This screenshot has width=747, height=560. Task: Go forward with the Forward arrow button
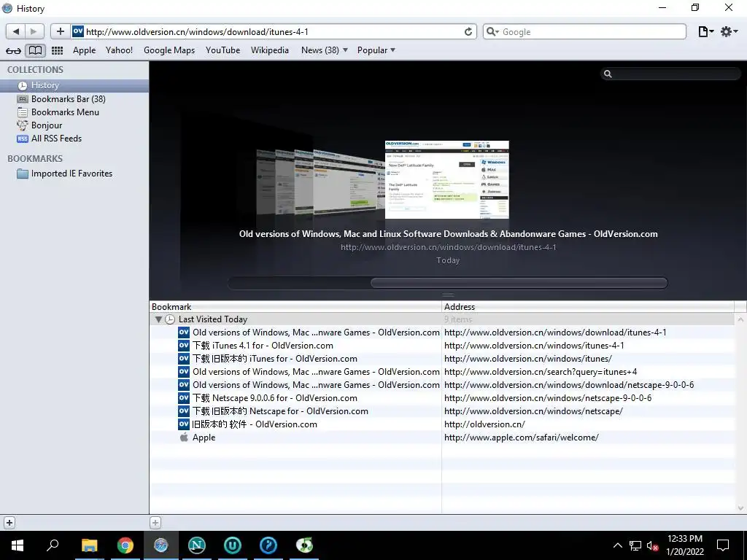(34, 31)
